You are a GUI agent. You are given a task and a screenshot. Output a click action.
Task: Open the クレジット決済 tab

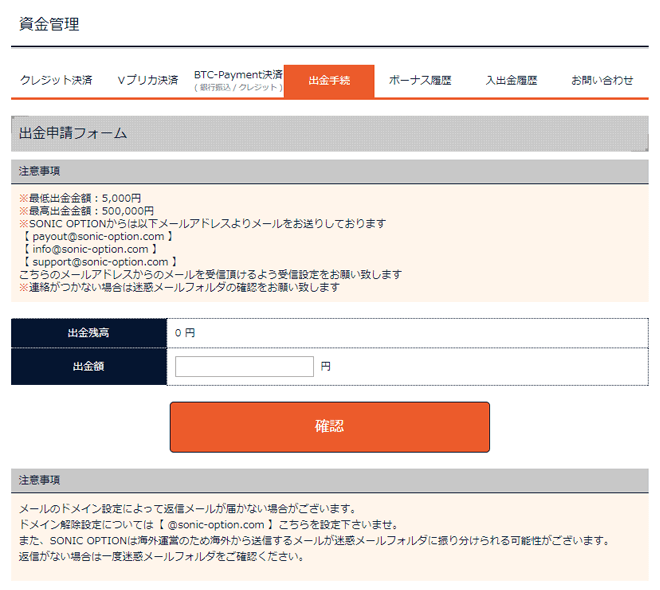(56, 80)
